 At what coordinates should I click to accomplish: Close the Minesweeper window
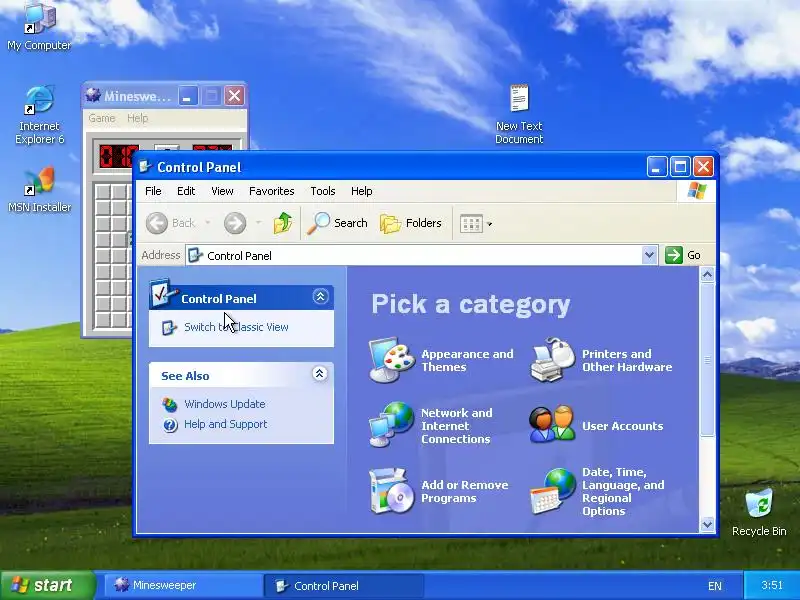tap(235, 95)
